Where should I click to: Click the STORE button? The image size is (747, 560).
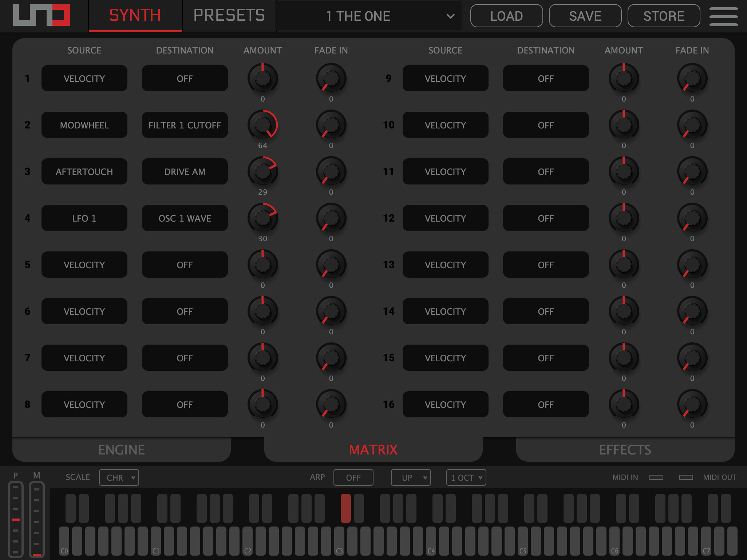coord(664,16)
